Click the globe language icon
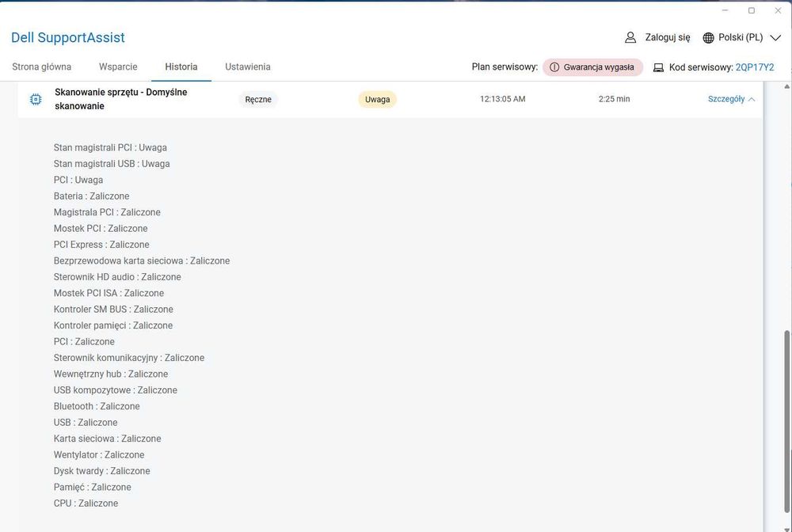 tap(708, 38)
